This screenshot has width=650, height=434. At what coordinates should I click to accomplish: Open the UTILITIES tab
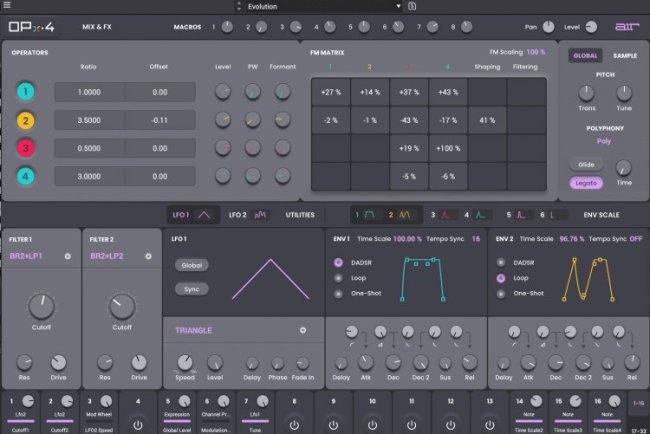(300, 215)
